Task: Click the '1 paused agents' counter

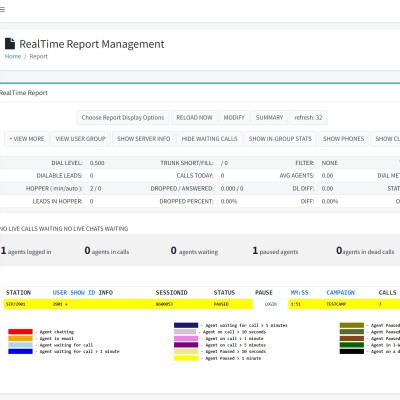Action: (275, 251)
